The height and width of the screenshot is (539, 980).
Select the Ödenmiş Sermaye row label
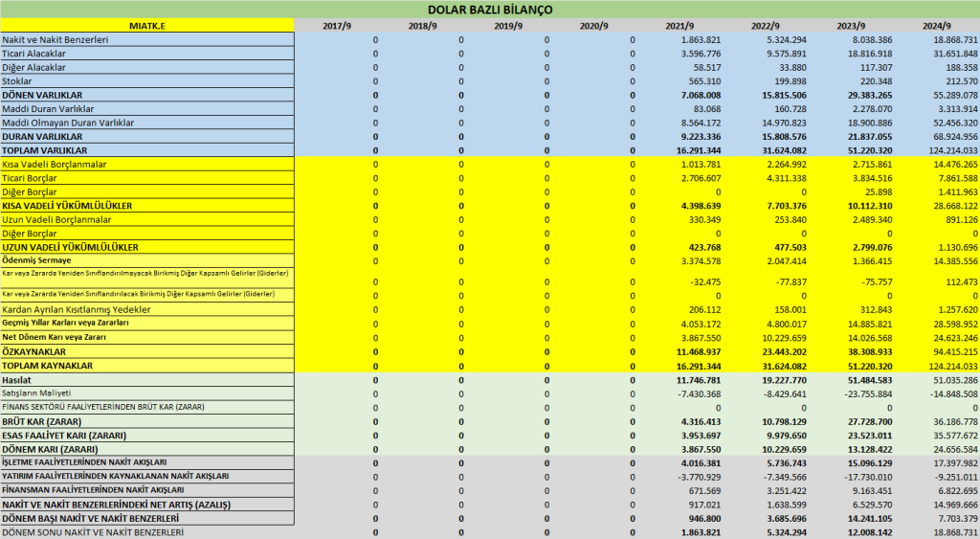pos(37,260)
